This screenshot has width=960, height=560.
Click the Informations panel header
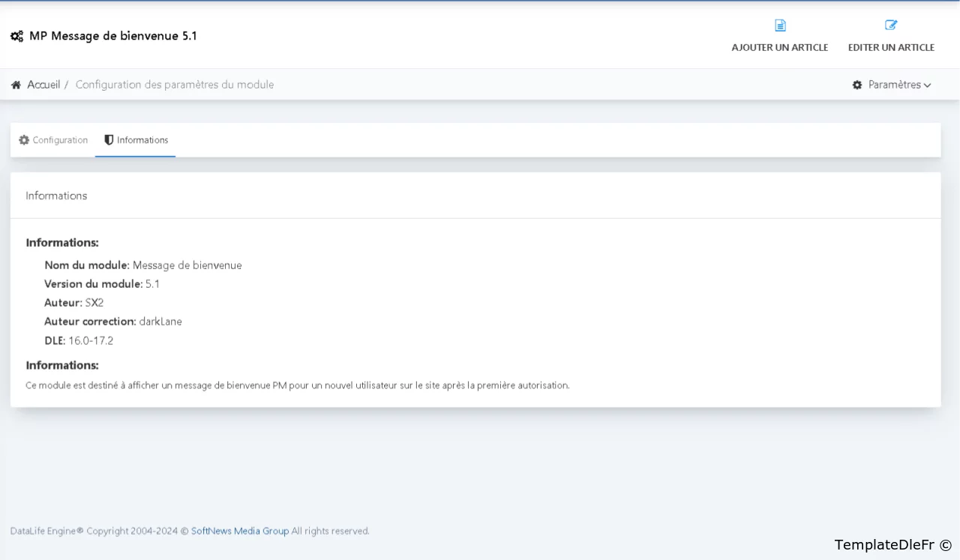[56, 196]
